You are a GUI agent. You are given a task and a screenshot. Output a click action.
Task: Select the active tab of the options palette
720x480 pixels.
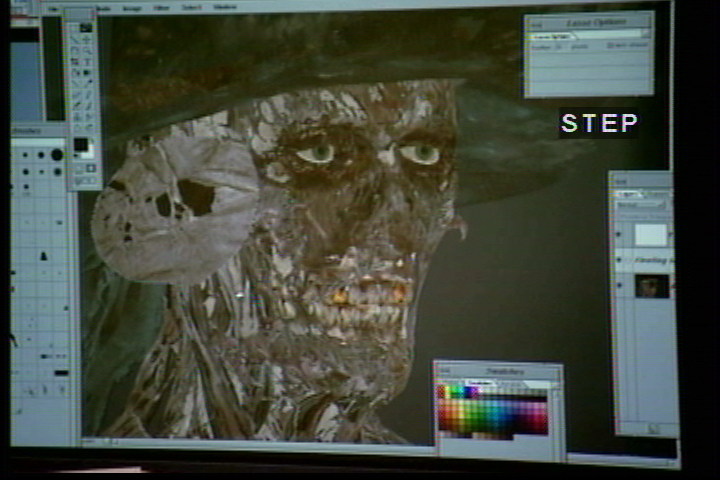[x=553, y=36]
